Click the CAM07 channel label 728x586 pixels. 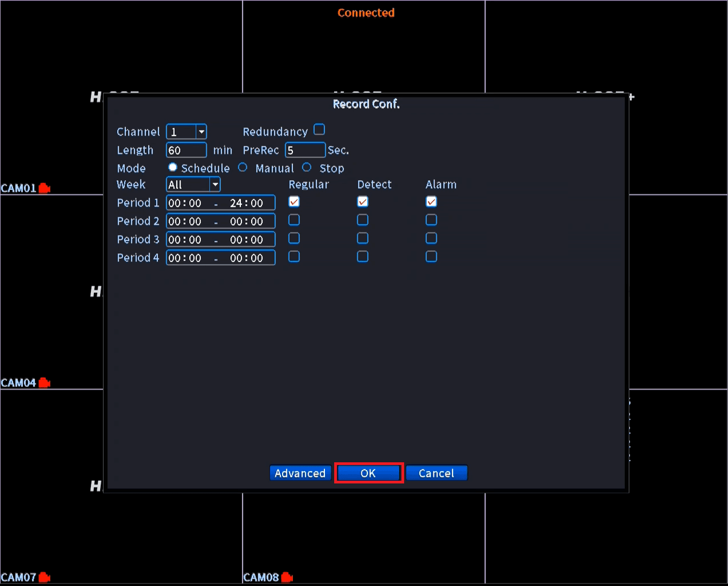pyautogui.click(x=18, y=577)
